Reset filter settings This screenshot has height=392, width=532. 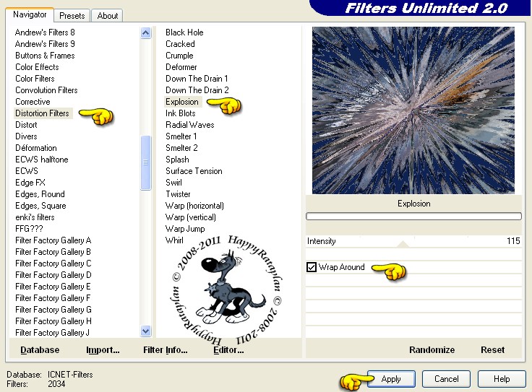(x=492, y=350)
